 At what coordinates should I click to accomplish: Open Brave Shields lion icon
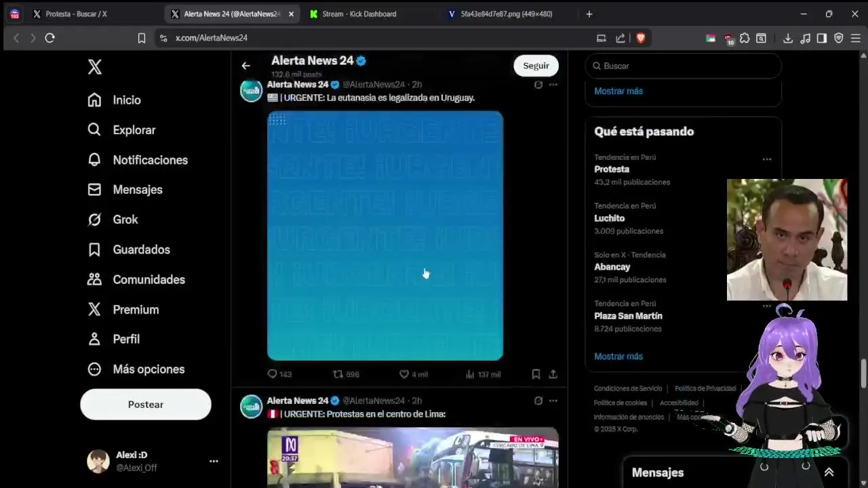click(x=640, y=38)
